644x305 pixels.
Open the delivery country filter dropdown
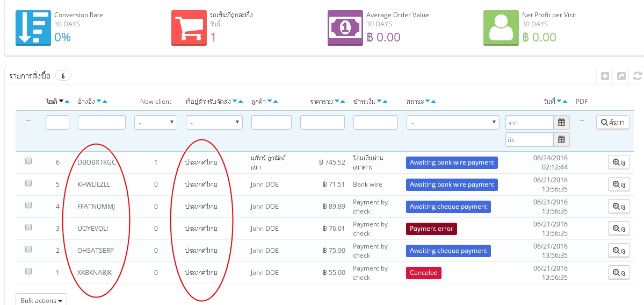(214, 122)
